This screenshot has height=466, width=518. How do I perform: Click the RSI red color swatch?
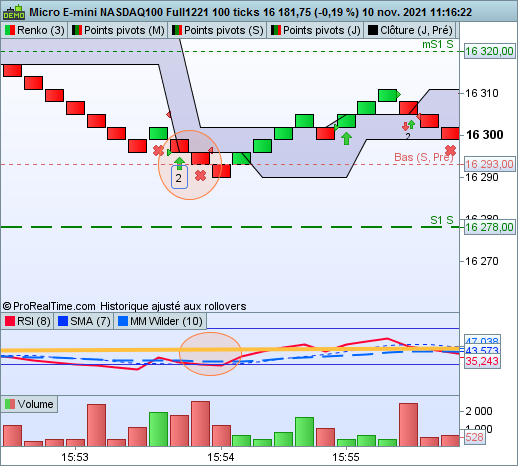click(x=10, y=321)
